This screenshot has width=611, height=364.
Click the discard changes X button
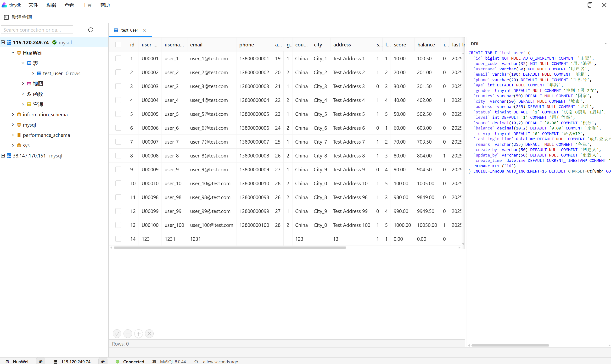pyautogui.click(x=149, y=334)
